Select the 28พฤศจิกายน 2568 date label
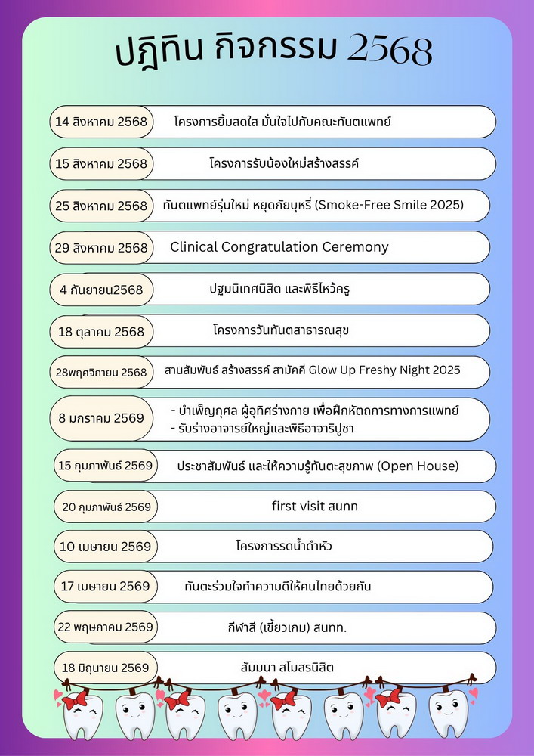The image size is (534, 756). (x=101, y=372)
